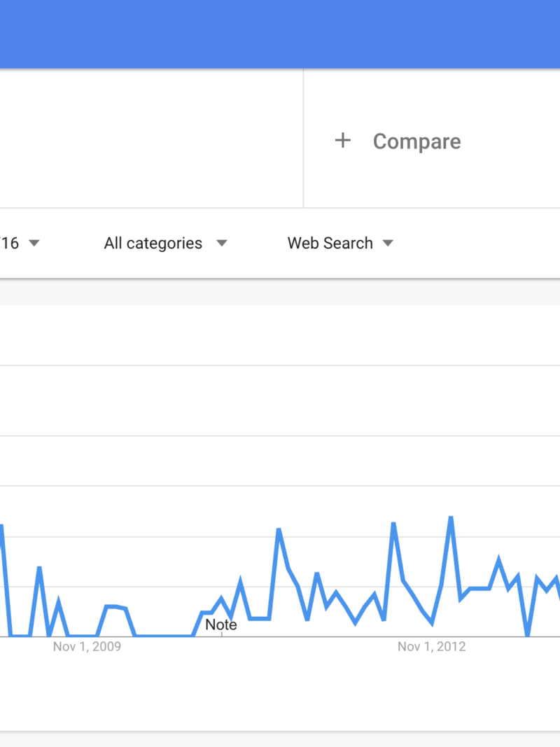This screenshot has width=560, height=747.
Task: Click the empty search term card left of Compare
Action: coord(151,139)
